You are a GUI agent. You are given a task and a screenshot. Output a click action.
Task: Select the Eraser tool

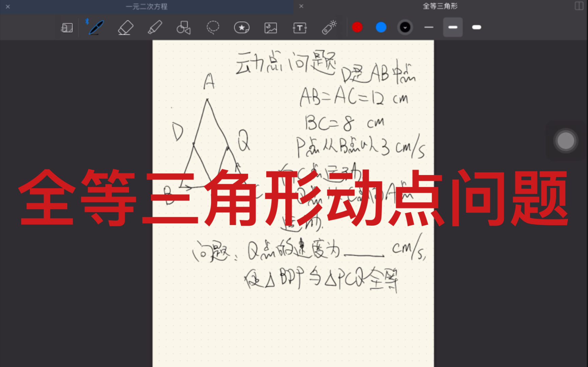[125, 27]
